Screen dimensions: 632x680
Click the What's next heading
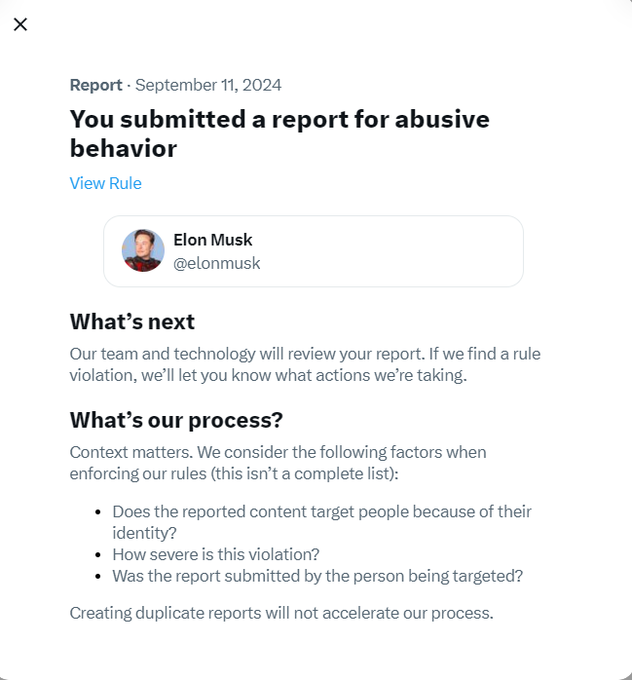[132, 322]
